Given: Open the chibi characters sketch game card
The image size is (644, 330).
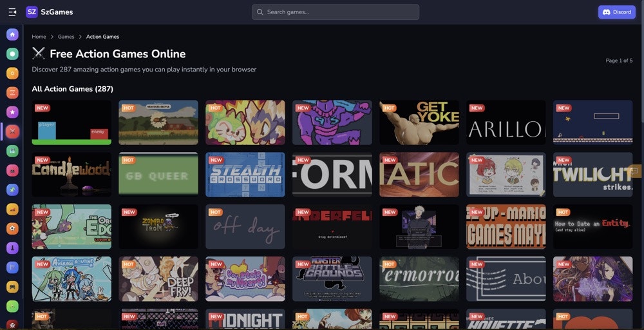Looking at the screenshot, I should pyautogui.click(x=506, y=175).
